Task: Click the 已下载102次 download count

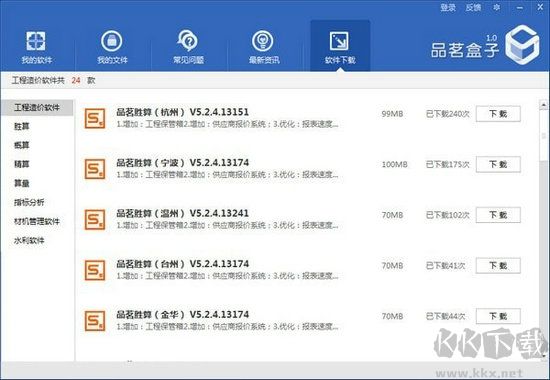Action: [448, 215]
